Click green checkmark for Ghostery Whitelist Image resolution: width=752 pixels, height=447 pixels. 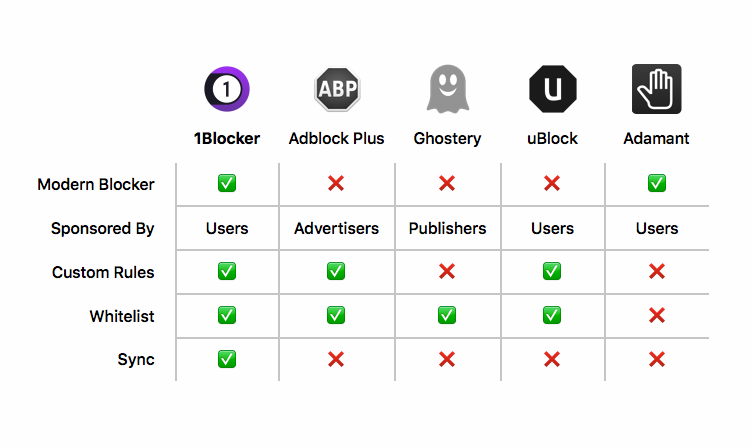(x=447, y=316)
